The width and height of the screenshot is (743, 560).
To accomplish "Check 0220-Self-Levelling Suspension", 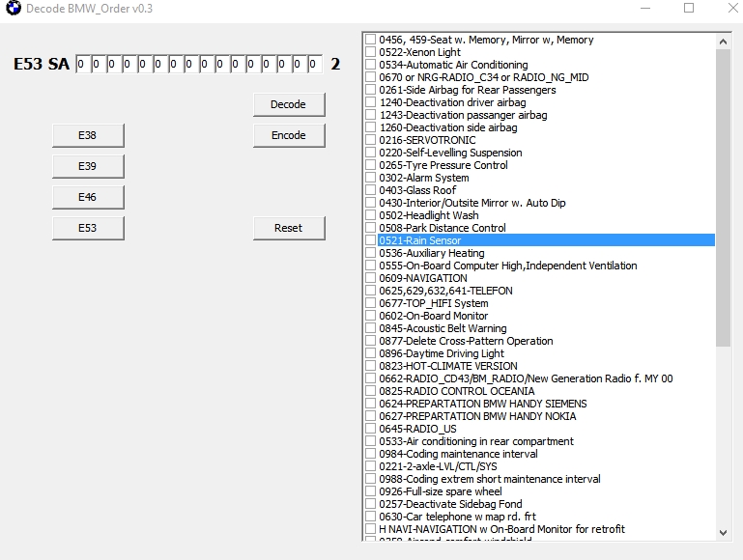I will [x=371, y=153].
